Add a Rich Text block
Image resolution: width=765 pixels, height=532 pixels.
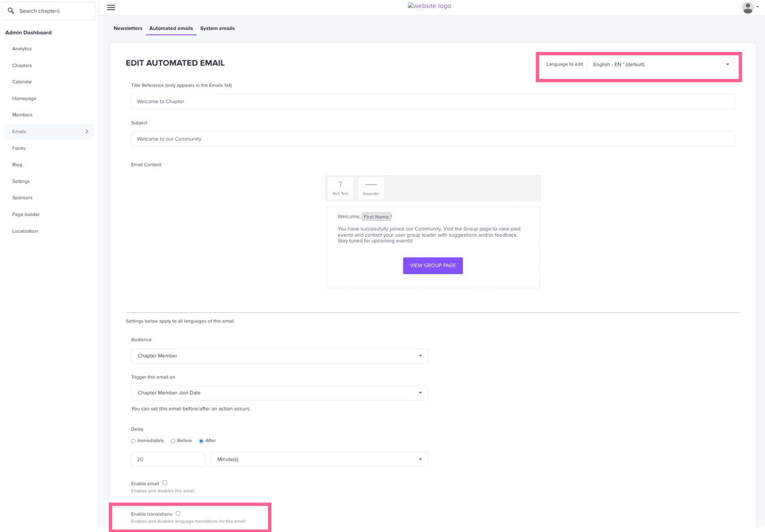340,188
